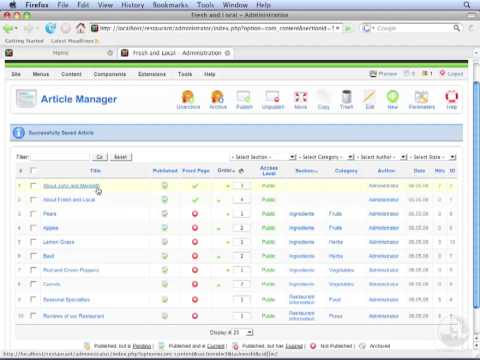The width and height of the screenshot is (480, 360).
Task: Open the Components admin menu
Action: coord(110,74)
